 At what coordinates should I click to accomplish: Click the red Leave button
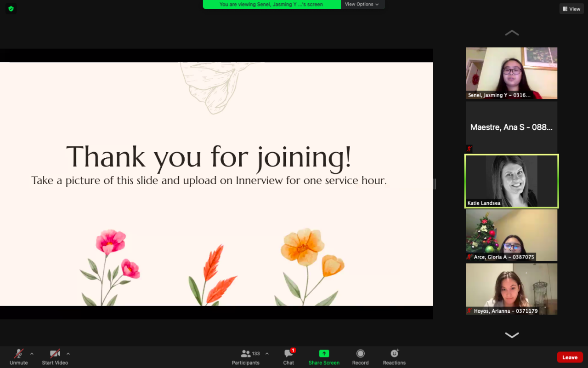570,357
